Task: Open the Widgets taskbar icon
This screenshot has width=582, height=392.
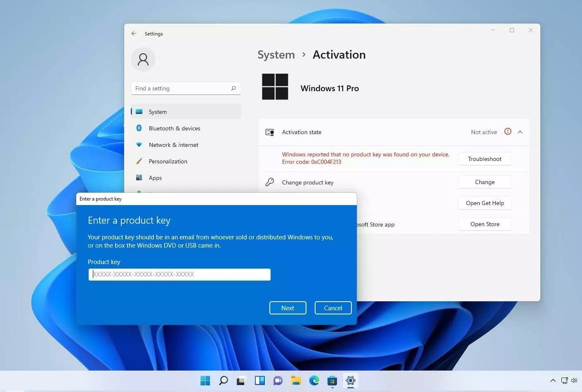Action: tap(260, 380)
